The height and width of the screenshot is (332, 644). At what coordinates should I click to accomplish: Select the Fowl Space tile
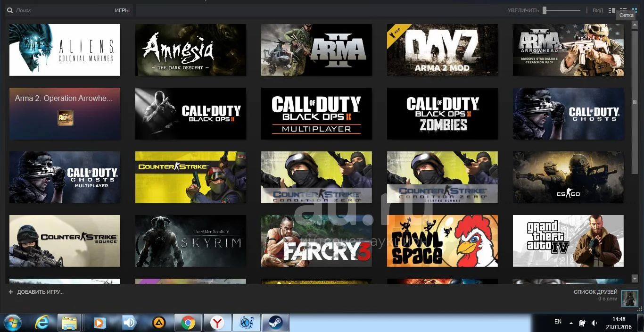click(x=442, y=241)
